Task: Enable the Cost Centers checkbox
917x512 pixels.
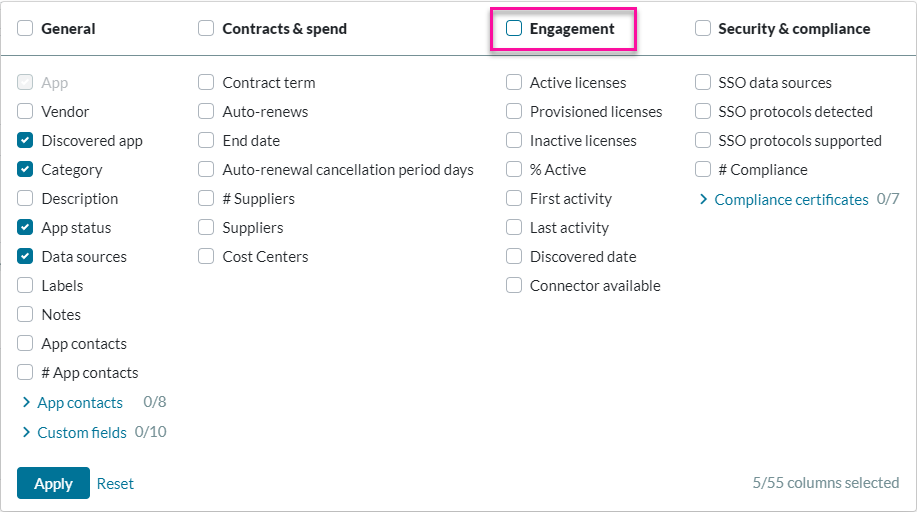Action: [x=206, y=257]
